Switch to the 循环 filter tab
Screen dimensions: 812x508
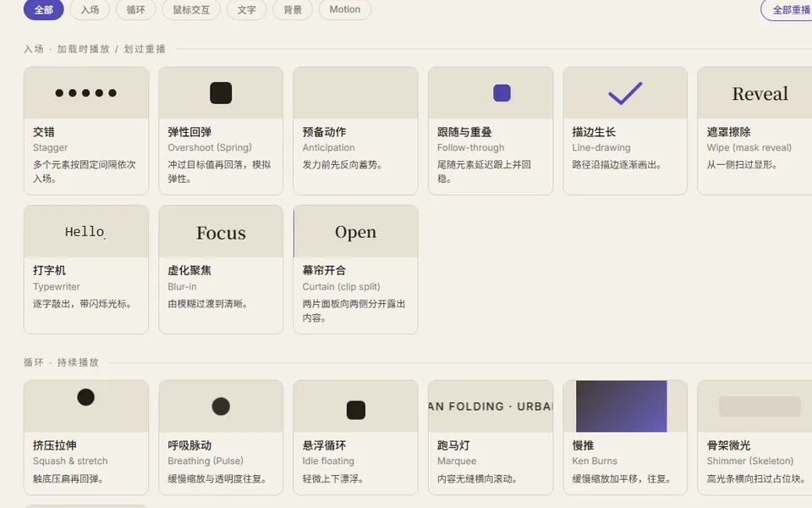135,9
